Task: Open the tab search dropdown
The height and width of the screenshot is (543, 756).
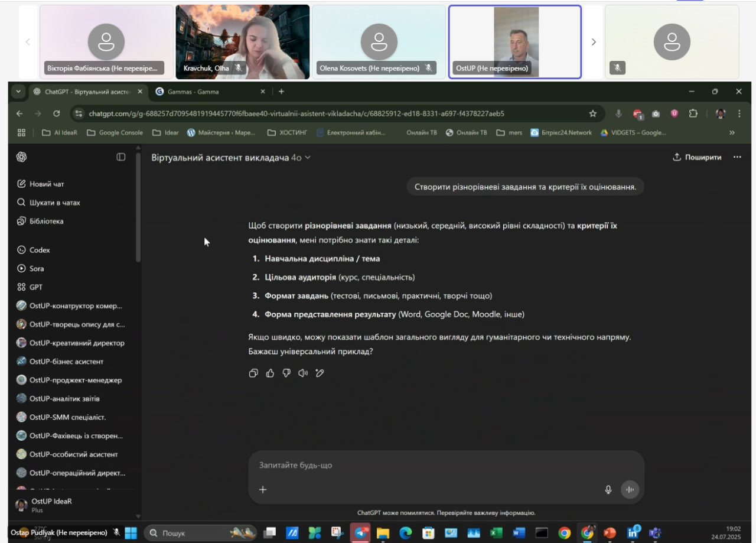Action: (x=18, y=92)
